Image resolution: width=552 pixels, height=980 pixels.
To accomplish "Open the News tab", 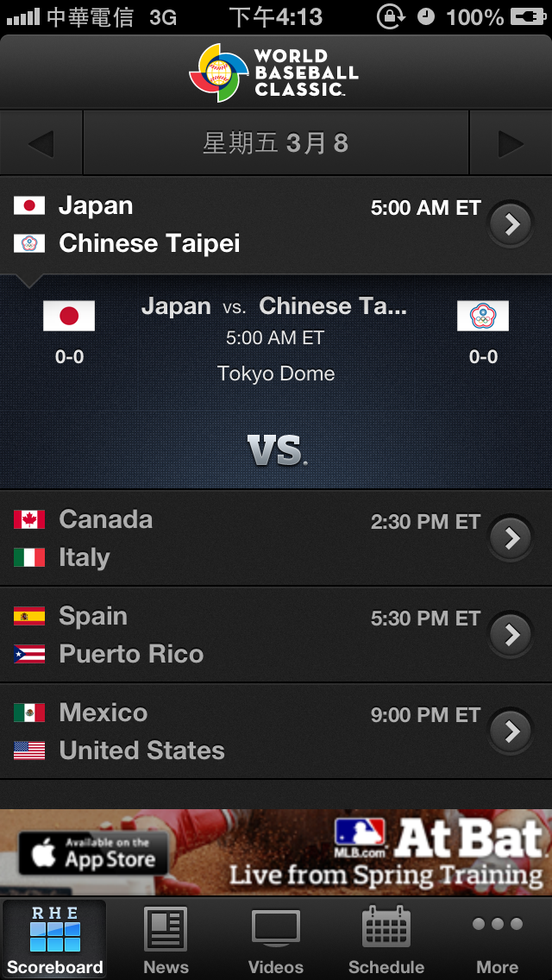I will [166, 939].
